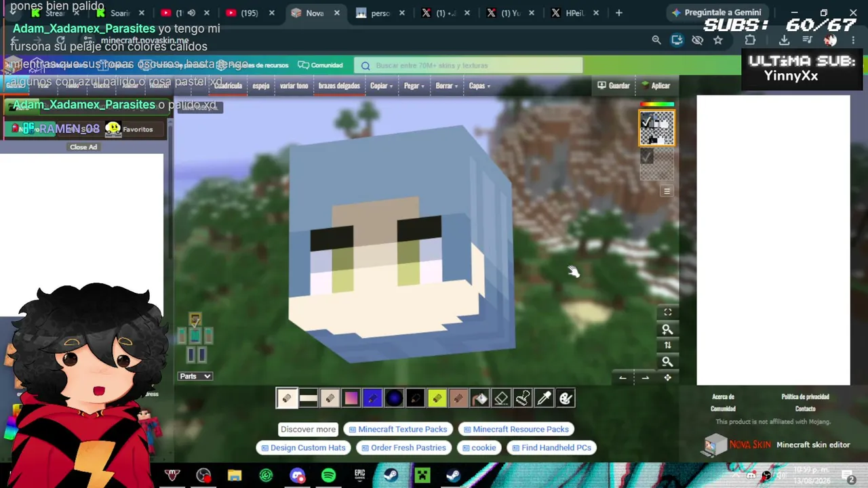
Task: Open the Find Handheld PCs link
Action: pyautogui.click(x=551, y=447)
